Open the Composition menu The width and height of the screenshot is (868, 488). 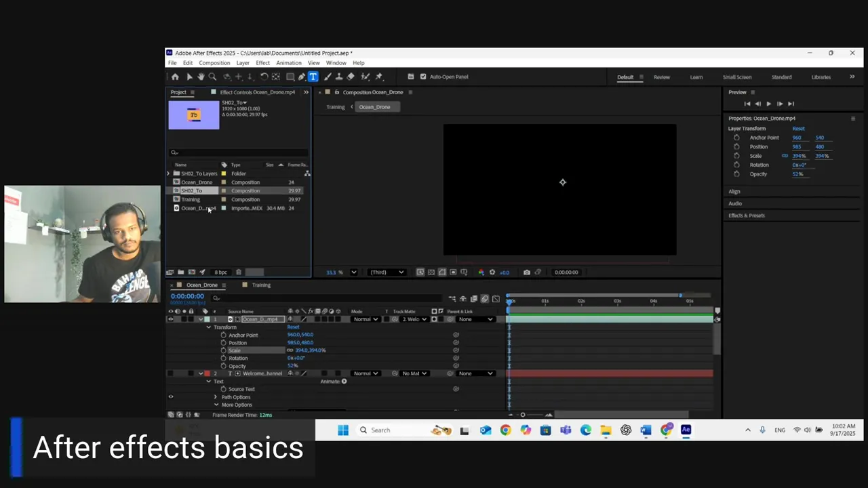click(x=214, y=63)
